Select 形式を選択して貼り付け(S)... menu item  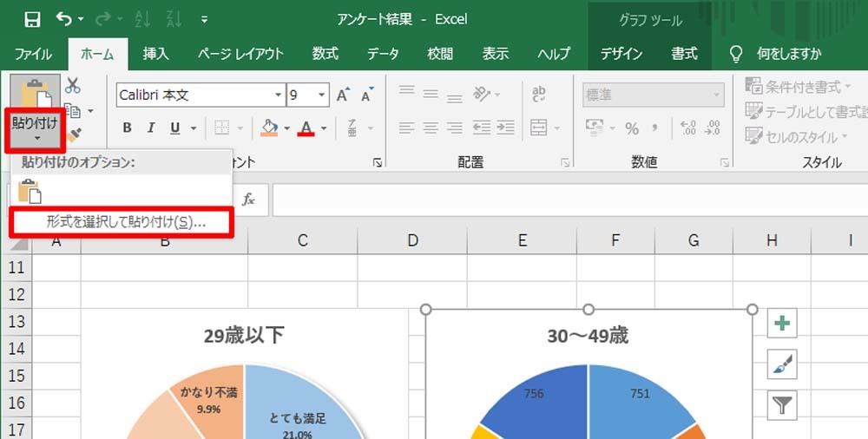122,223
